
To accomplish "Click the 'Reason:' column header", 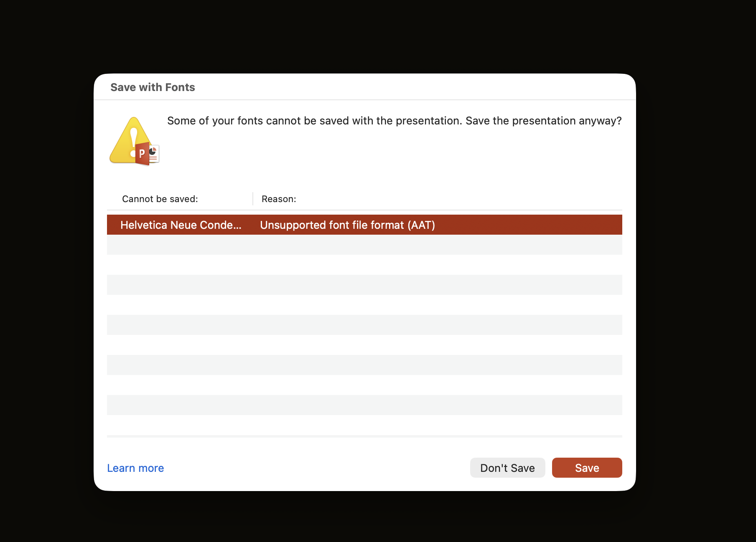I will pos(279,199).
